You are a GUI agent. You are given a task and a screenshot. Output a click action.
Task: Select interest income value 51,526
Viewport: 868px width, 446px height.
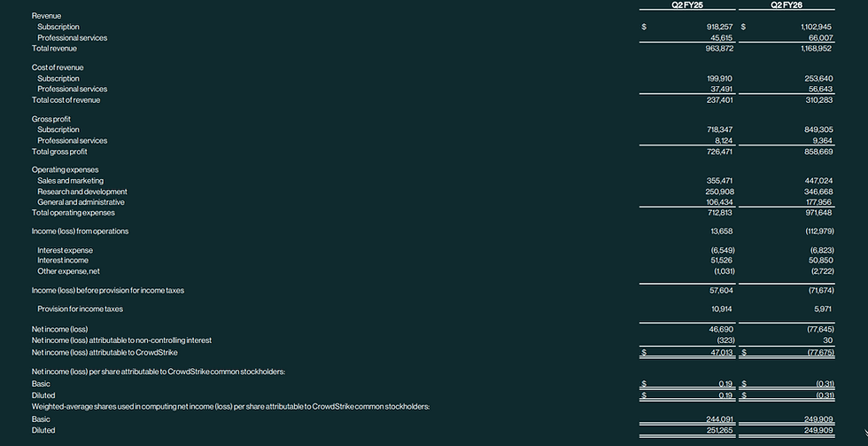pyautogui.click(x=722, y=261)
